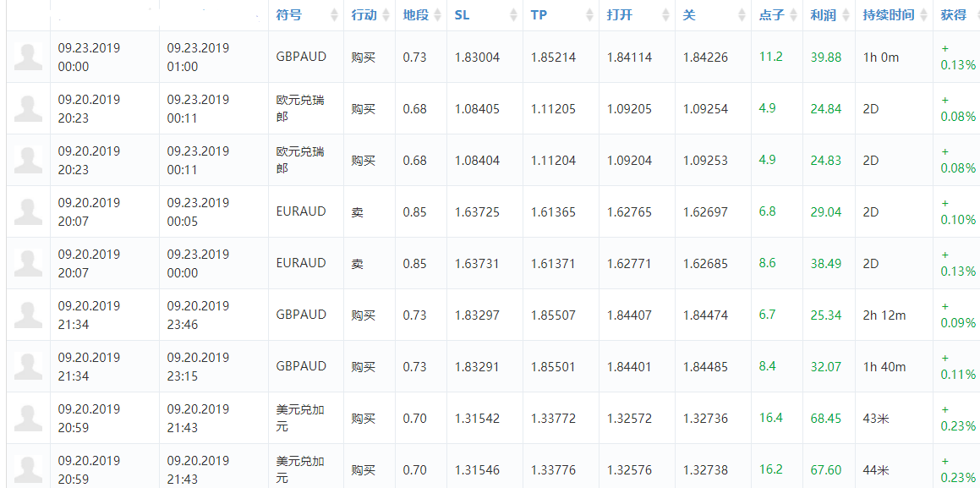980x488 pixels.
Task: Click the 符号 column header text
Action: tap(288, 15)
